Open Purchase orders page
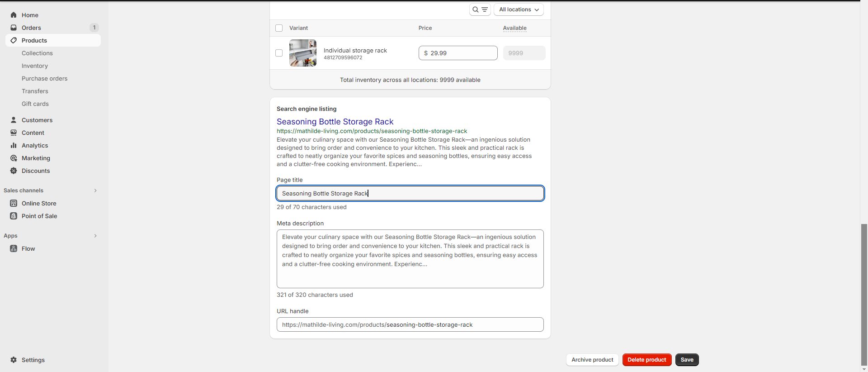The width and height of the screenshot is (868, 372). 44,78
